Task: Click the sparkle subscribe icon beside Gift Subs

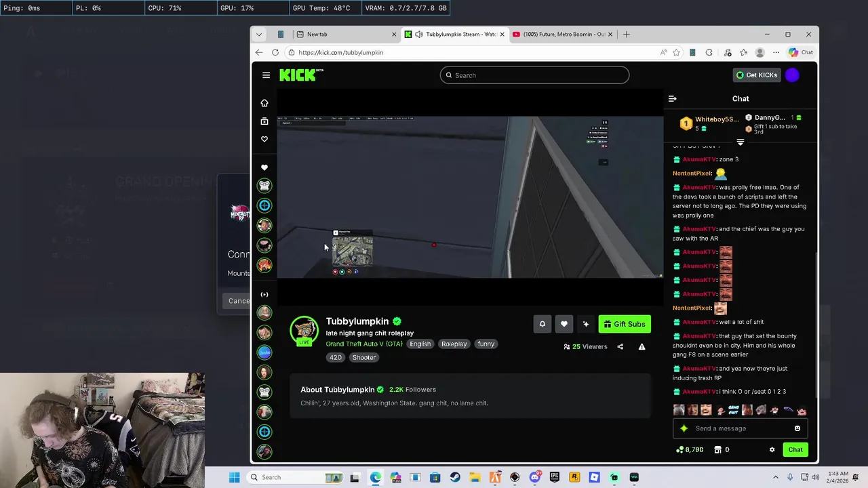Action: coord(585,324)
